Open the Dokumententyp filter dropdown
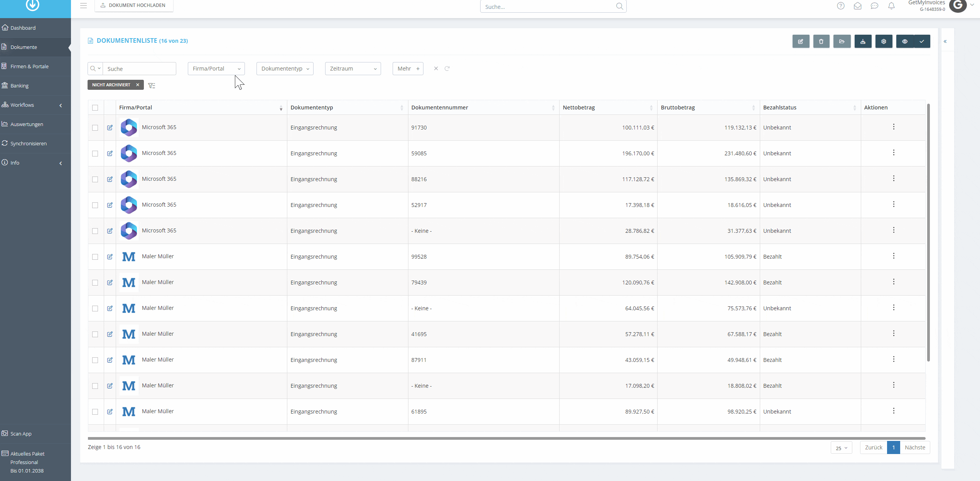The width and height of the screenshot is (980, 481). point(285,69)
